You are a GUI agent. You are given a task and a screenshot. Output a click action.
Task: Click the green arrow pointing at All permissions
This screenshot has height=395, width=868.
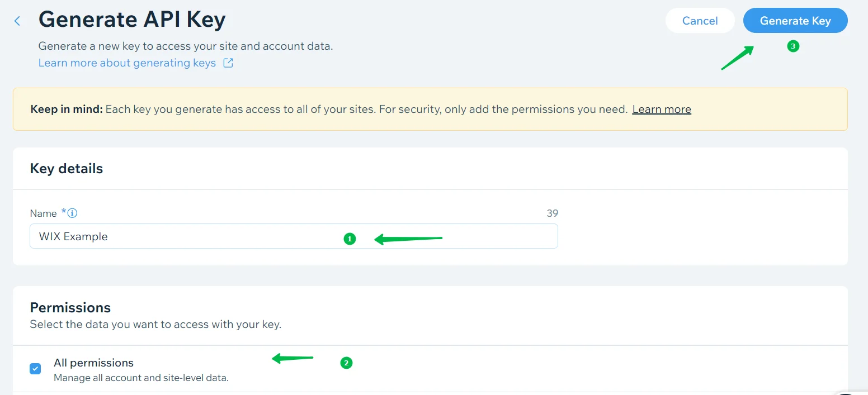(293, 358)
